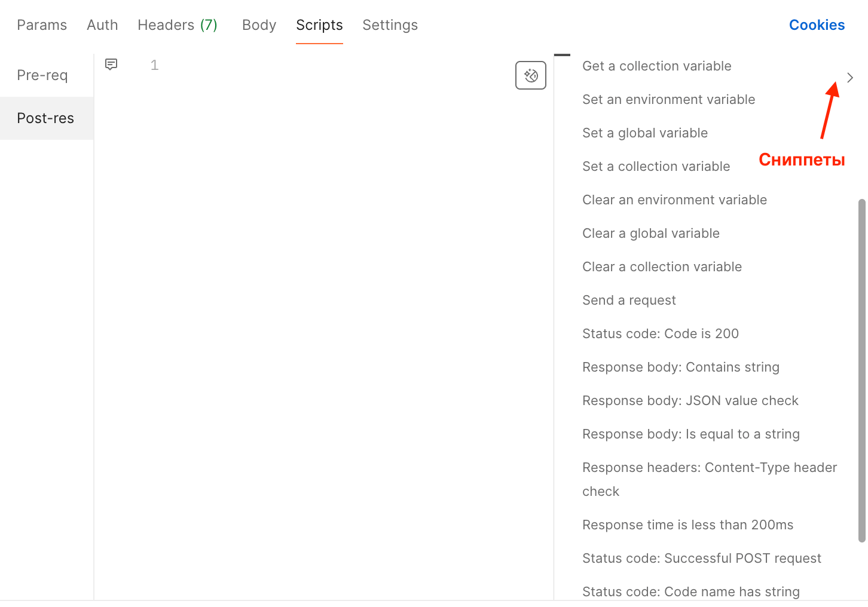The width and height of the screenshot is (868, 607).
Task: Open the Cookies link
Action: 817,25
